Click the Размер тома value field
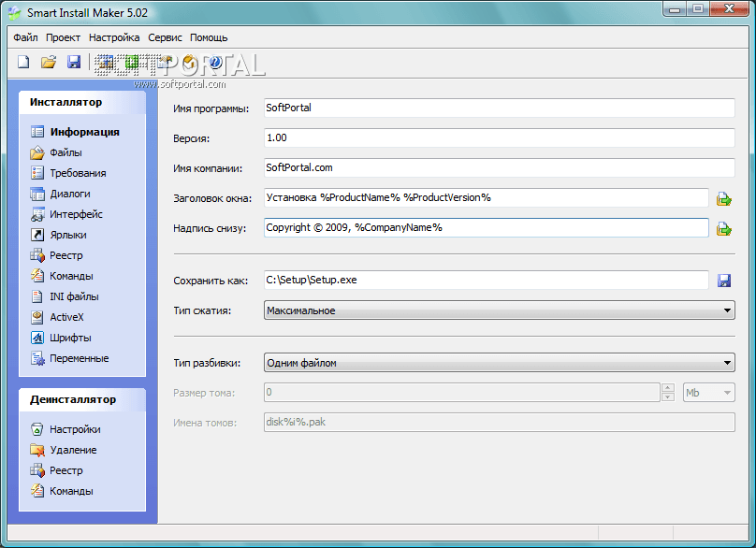 click(462, 393)
